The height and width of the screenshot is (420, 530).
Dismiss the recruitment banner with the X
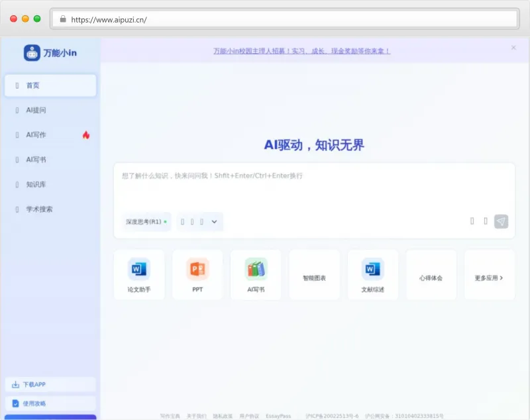click(x=513, y=48)
